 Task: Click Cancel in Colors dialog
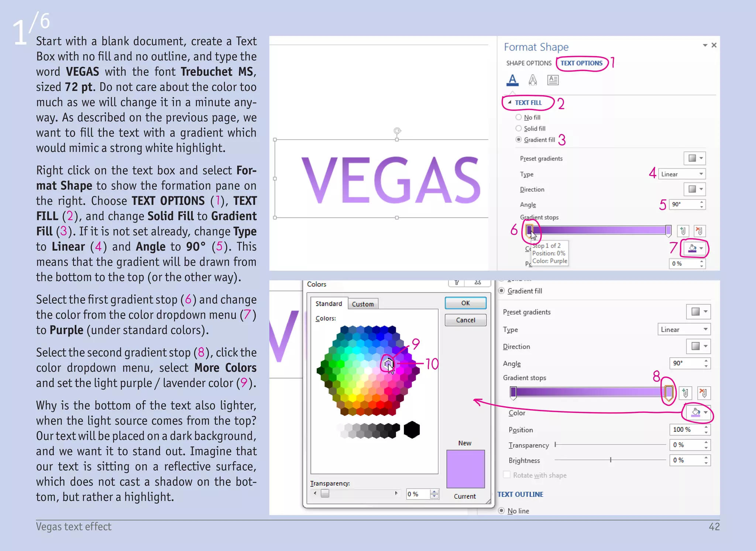click(465, 320)
